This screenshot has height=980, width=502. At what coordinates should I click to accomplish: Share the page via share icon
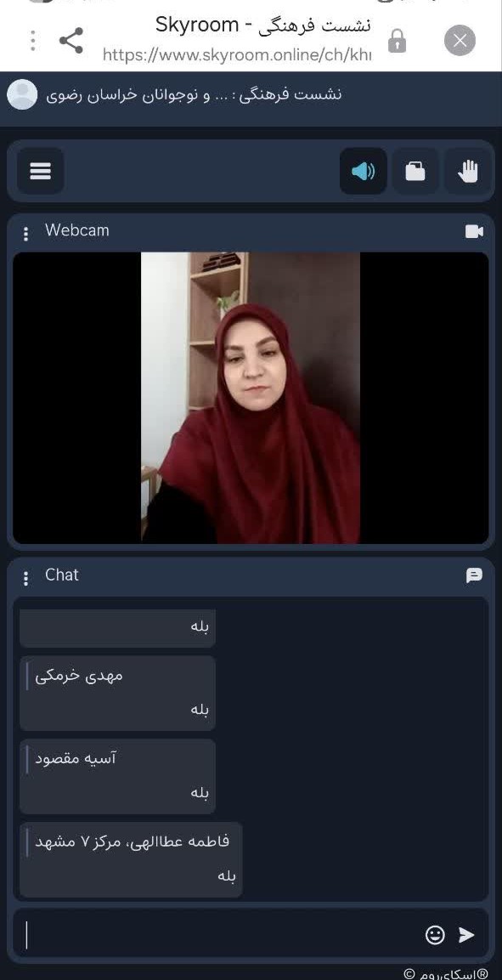pyautogui.click(x=71, y=41)
